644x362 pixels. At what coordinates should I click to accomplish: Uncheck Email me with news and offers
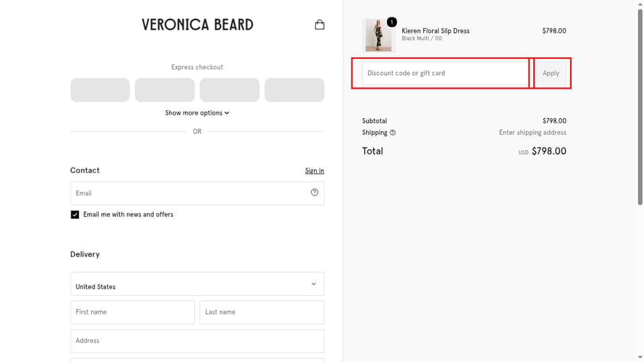[74, 215]
